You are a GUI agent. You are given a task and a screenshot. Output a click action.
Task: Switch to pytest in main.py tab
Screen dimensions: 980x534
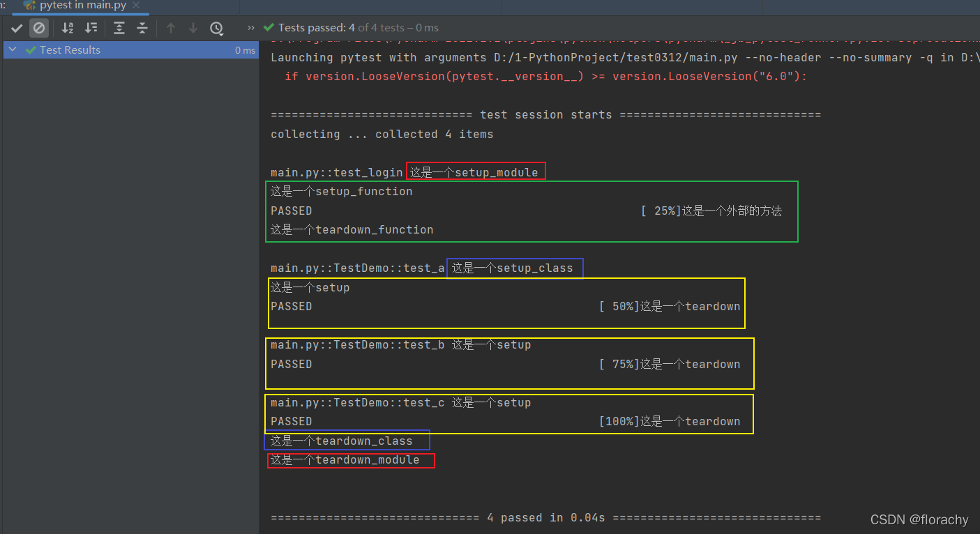pyautogui.click(x=82, y=6)
